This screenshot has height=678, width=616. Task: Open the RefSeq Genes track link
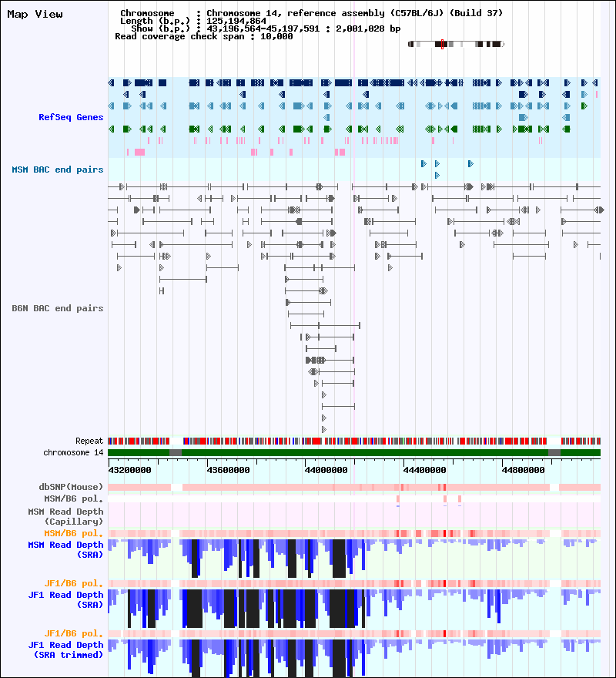(x=71, y=117)
